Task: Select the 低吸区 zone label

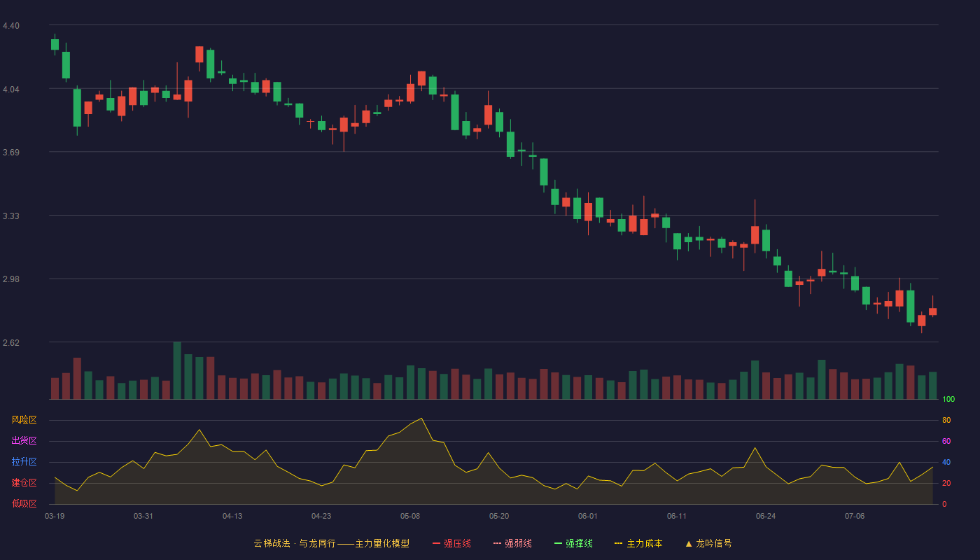Action: [24, 503]
